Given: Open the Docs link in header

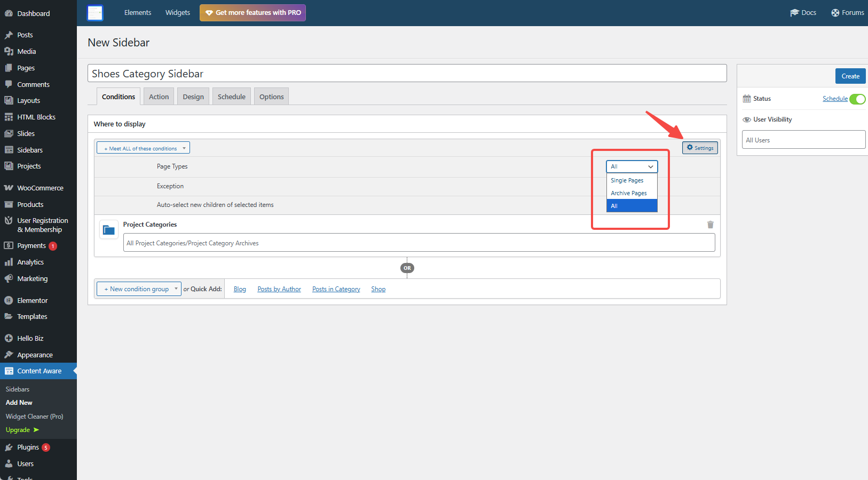Looking at the screenshot, I should pos(803,13).
